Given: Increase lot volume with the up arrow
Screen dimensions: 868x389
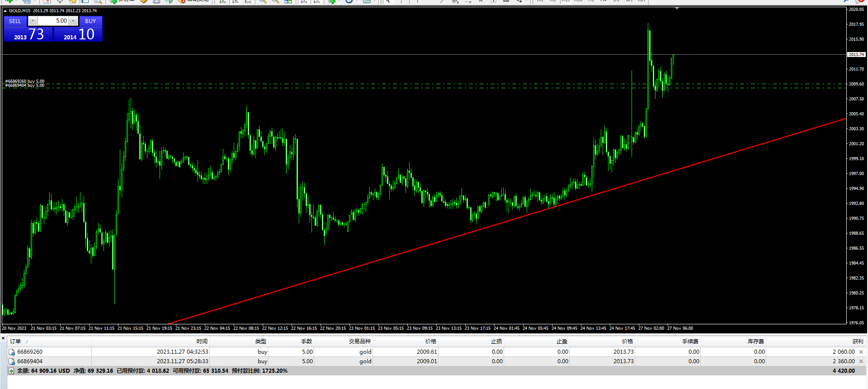Looking at the screenshot, I should 73,21.
